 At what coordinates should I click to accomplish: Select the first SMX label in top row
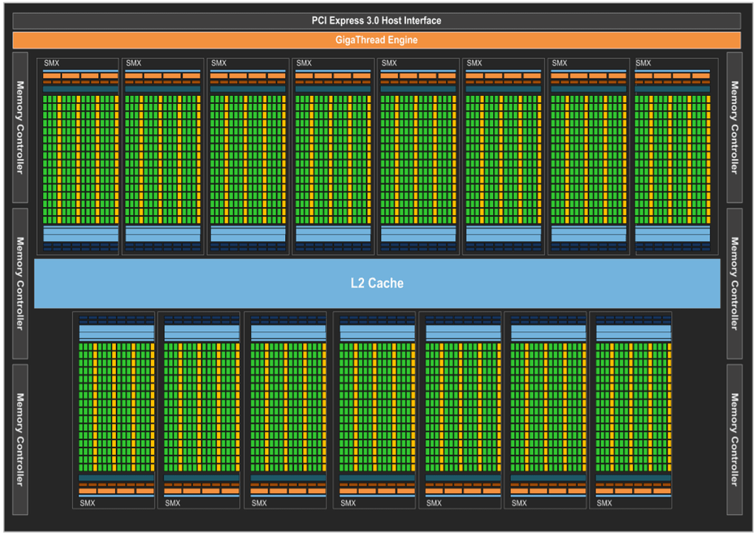click(x=52, y=63)
